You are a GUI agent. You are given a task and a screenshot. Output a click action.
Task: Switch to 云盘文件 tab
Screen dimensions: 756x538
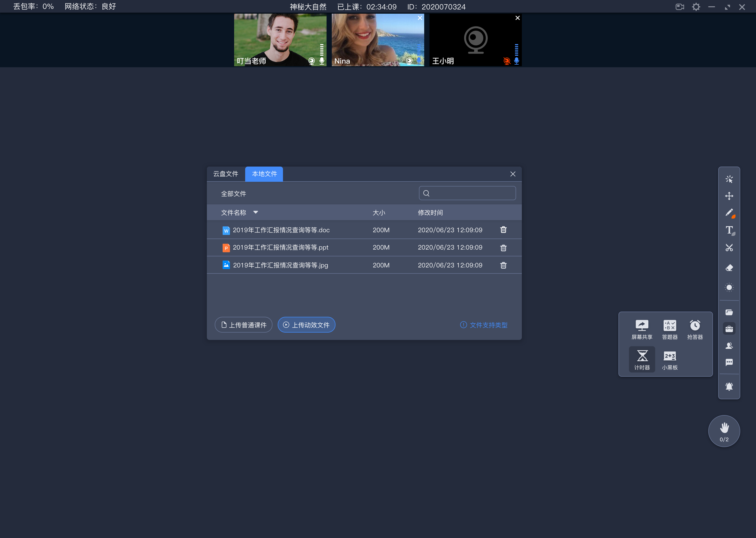pos(226,174)
